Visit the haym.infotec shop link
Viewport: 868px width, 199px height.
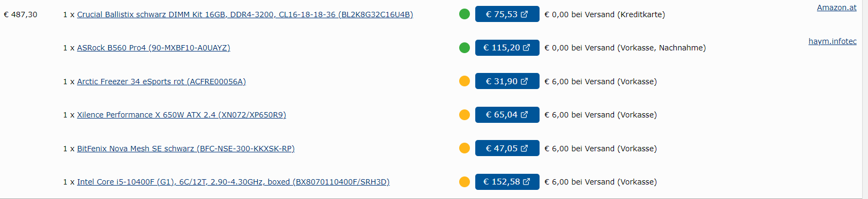[x=833, y=41]
